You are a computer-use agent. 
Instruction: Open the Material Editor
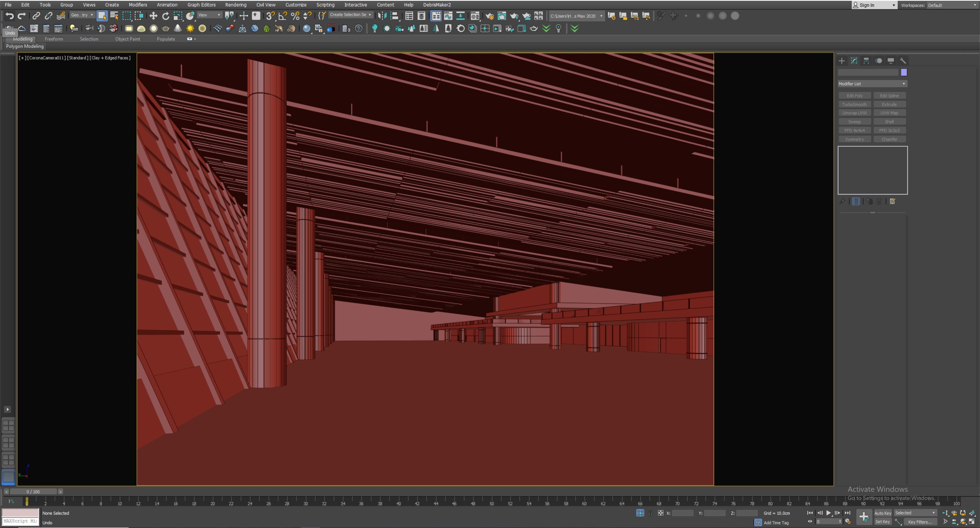pos(475,16)
